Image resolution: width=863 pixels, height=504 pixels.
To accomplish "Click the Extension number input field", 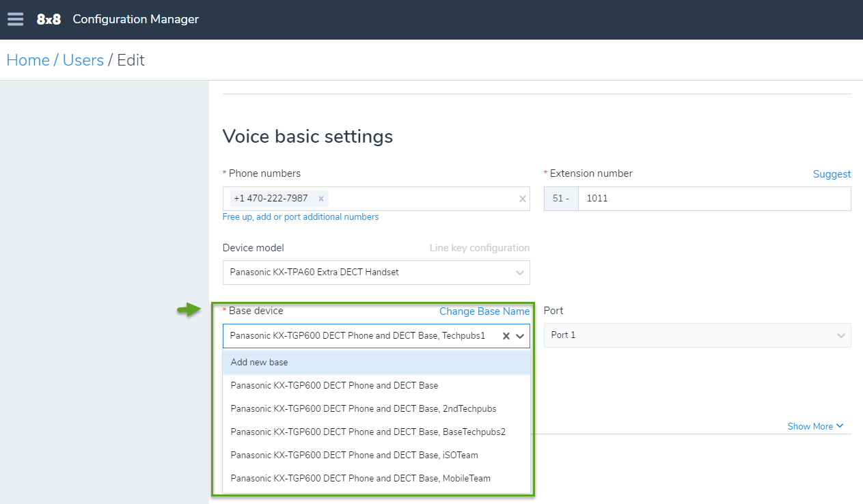I will 714,199.
